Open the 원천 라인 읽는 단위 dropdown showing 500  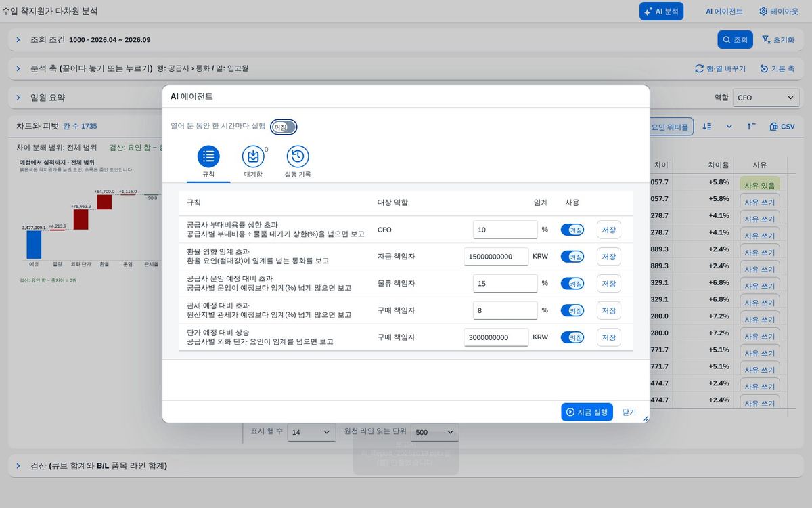pos(435,432)
